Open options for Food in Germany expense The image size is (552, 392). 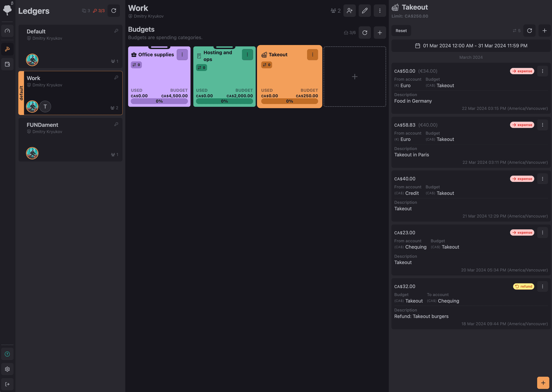542,71
